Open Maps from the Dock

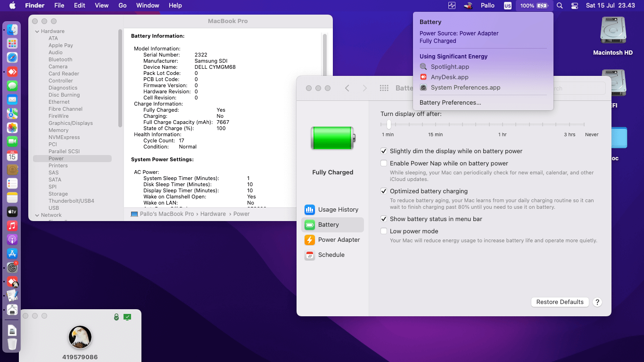12,114
